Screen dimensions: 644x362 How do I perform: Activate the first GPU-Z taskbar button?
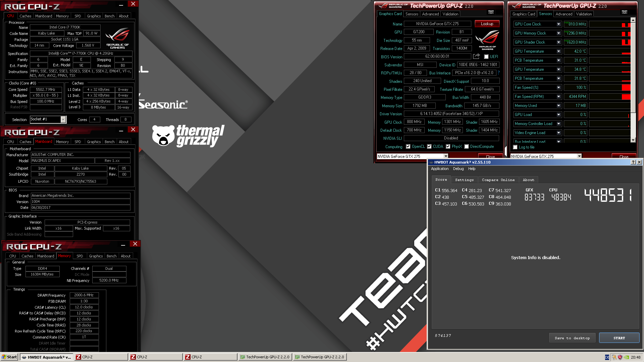(x=265, y=357)
